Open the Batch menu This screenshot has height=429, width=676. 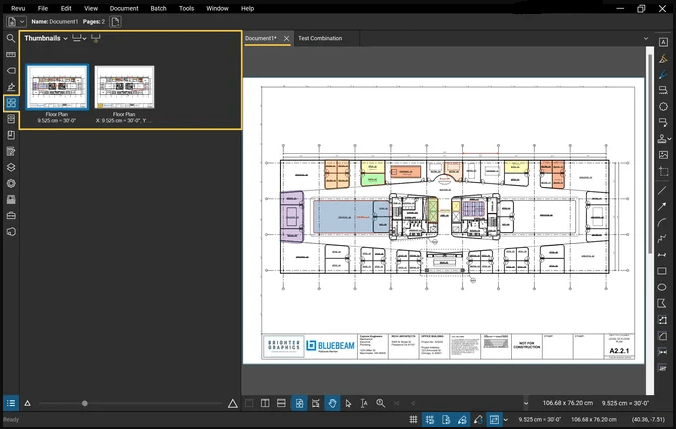158,8
